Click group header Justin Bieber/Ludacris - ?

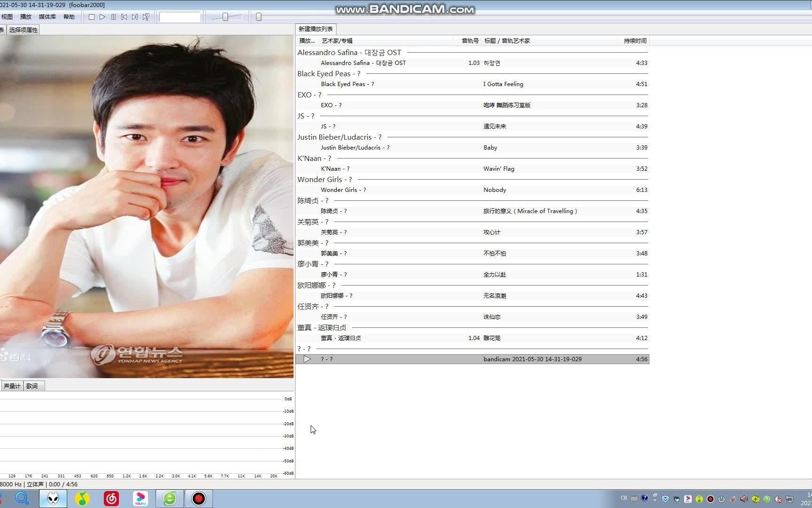point(472,137)
